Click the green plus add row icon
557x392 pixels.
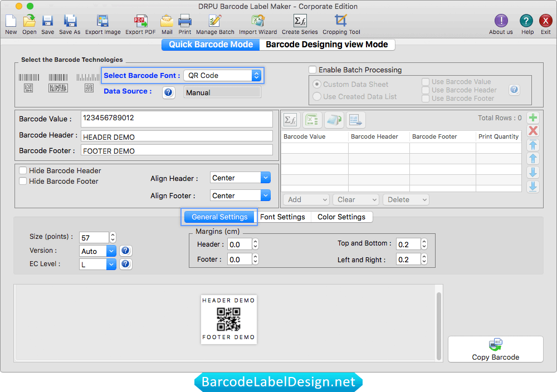coord(533,117)
